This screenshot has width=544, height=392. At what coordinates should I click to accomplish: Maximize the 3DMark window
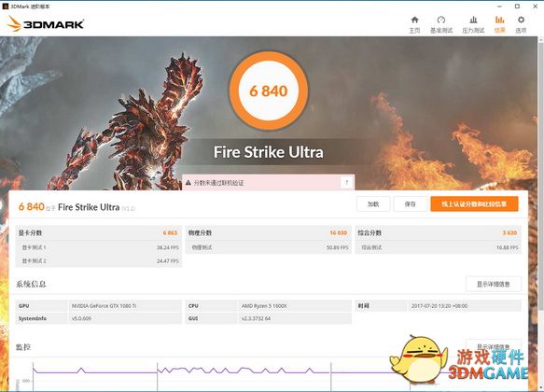517,7
